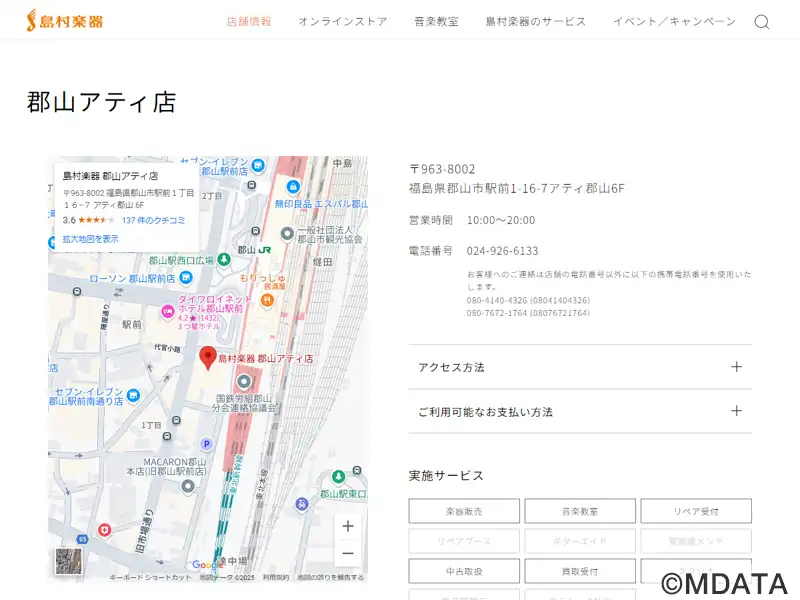Click the 無印良品 エスパル郡山 shopping marker
This screenshot has height=600, width=800.
tap(293, 187)
